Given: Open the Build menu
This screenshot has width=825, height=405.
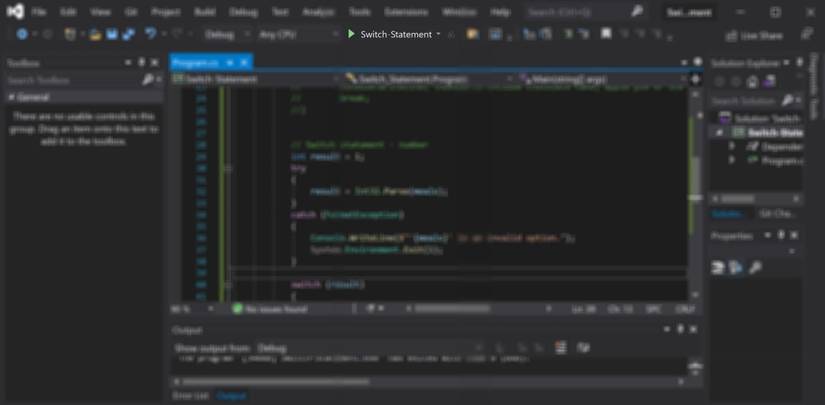Looking at the screenshot, I should 204,12.
